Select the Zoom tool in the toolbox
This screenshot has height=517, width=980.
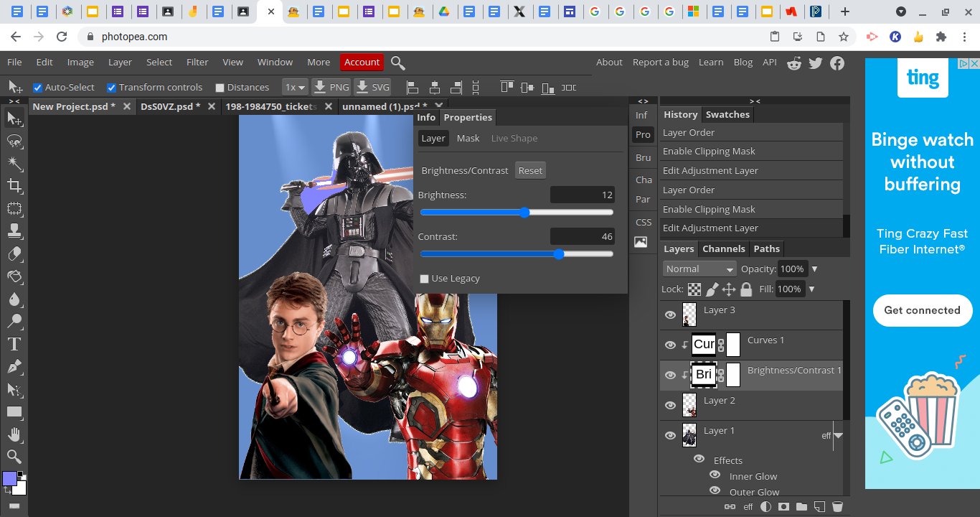(x=14, y=457)
